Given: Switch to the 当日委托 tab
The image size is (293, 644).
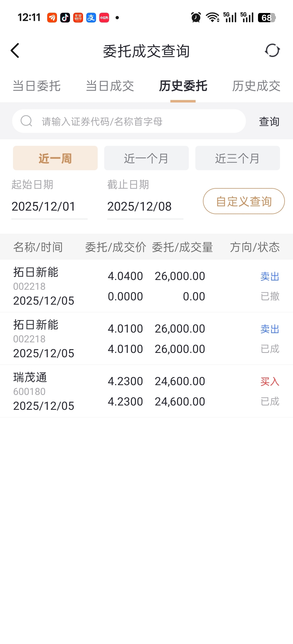Looking at the screenshot, I should point(37,86).
